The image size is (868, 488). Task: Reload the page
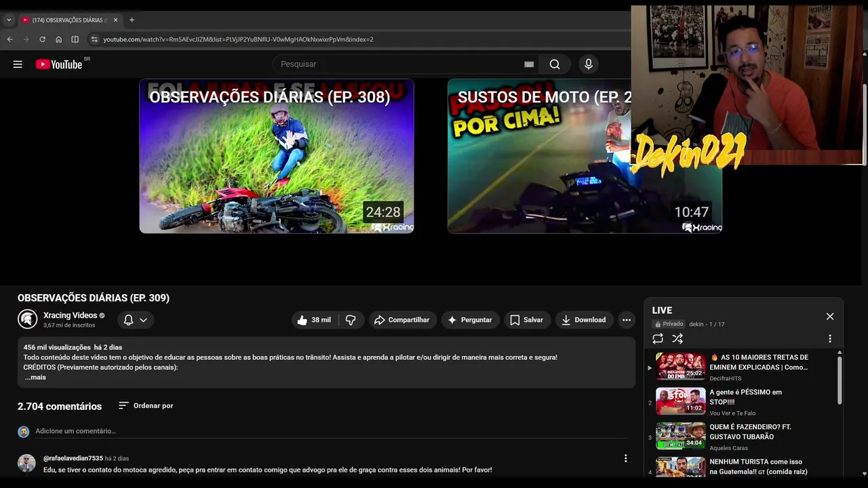(x=43, y=39)
